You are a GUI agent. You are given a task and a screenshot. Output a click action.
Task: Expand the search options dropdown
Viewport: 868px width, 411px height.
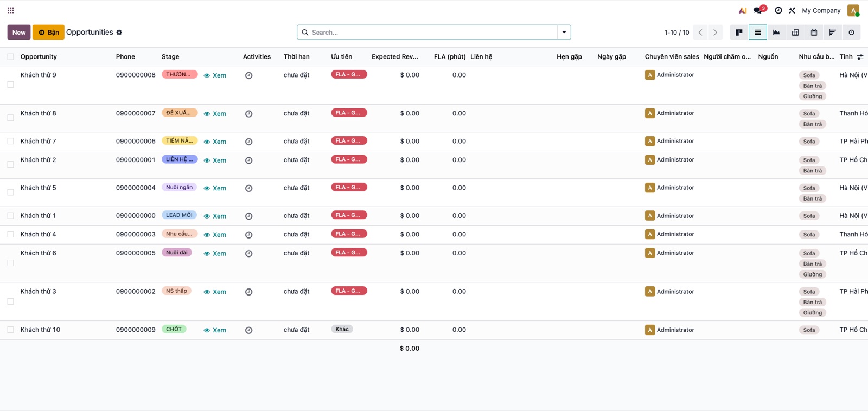coord(564,33)
